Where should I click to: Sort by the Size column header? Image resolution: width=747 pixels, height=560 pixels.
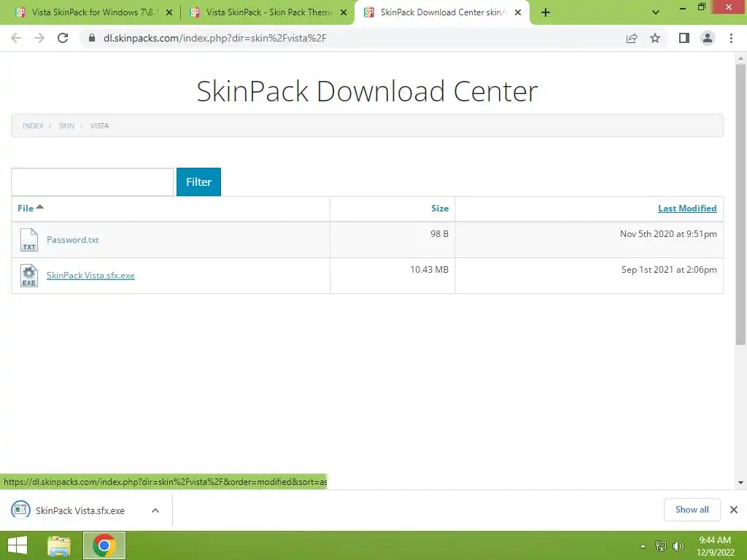pyautogui.click(x=440, y=208)
